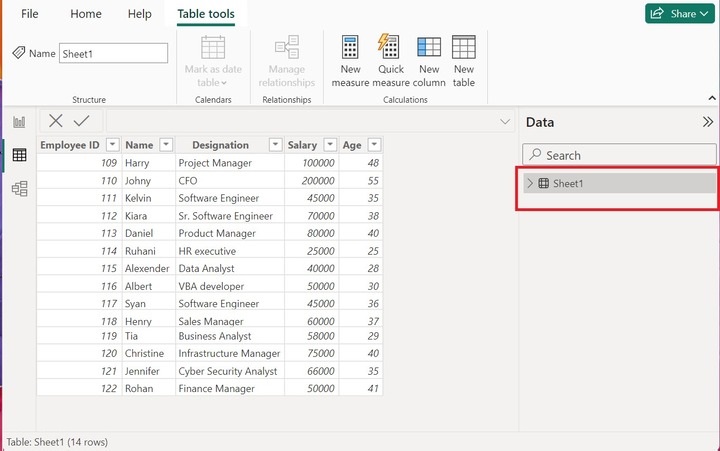
Task: Click Mark as date table icon
Action: point(213,47)
